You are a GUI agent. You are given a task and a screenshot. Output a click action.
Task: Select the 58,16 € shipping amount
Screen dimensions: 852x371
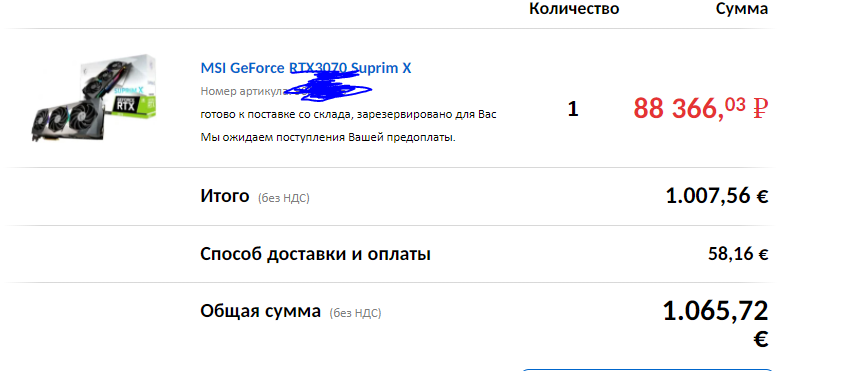(x=738, y=254)
